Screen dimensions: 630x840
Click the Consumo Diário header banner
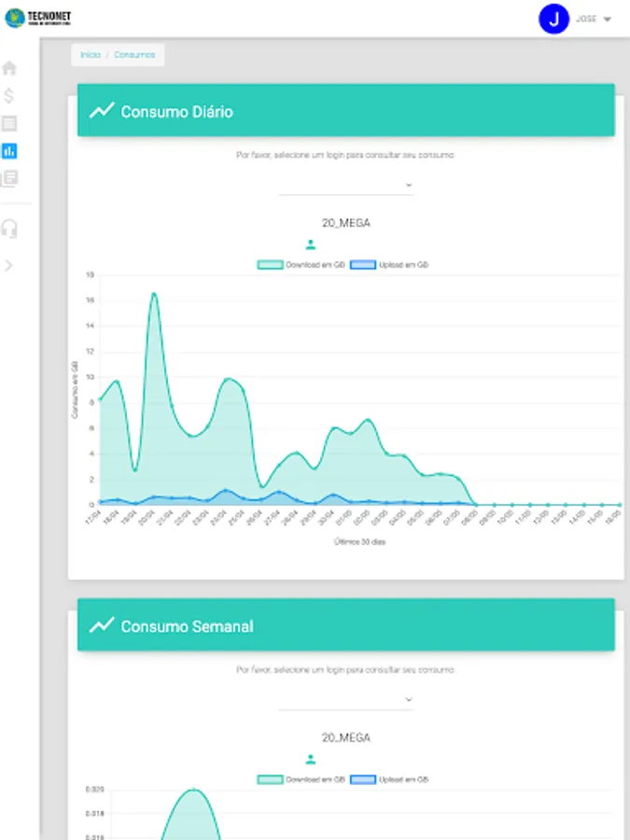[x=346, y=110]
